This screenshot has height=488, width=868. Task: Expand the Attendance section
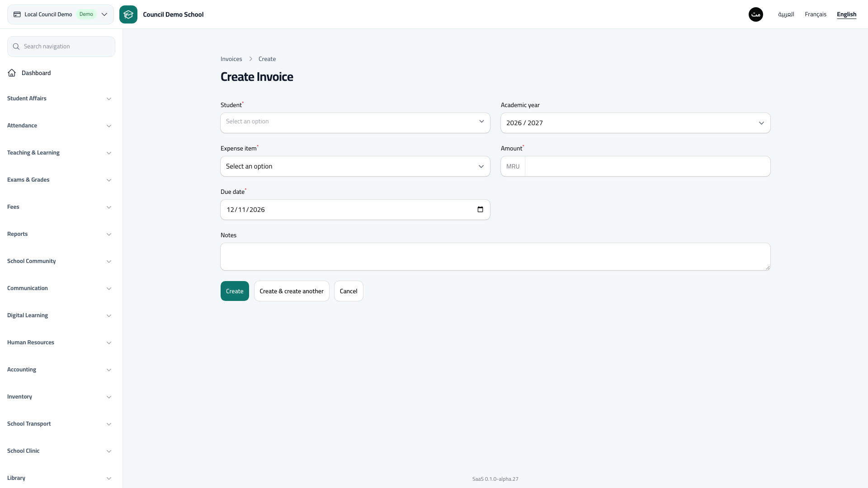(59, 126)
